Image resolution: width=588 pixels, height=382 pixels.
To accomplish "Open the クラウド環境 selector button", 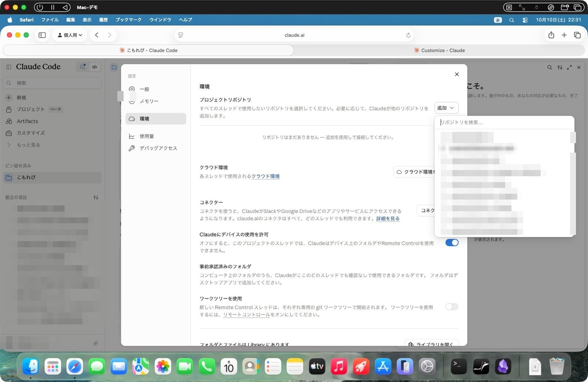I will [415, 172].
